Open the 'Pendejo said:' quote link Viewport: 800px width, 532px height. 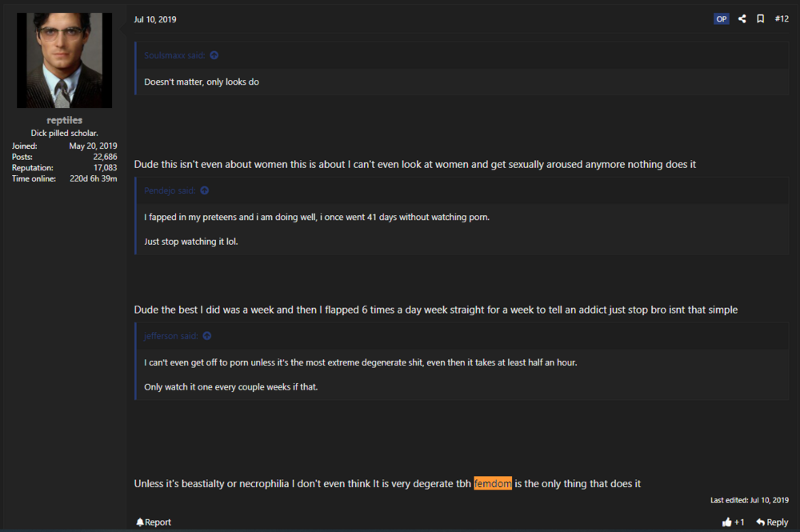coord(170,190)
